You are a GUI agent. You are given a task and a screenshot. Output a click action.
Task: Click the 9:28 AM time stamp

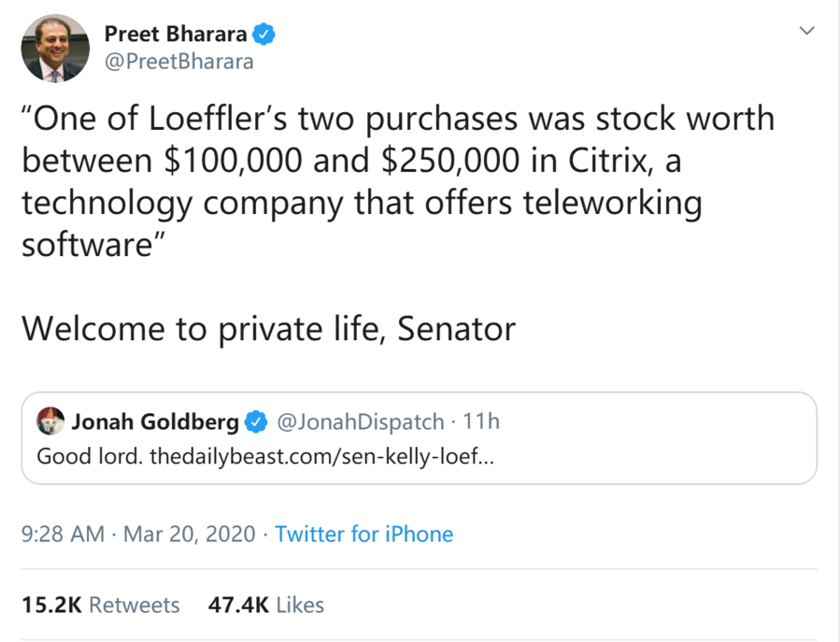pos(63,535)
